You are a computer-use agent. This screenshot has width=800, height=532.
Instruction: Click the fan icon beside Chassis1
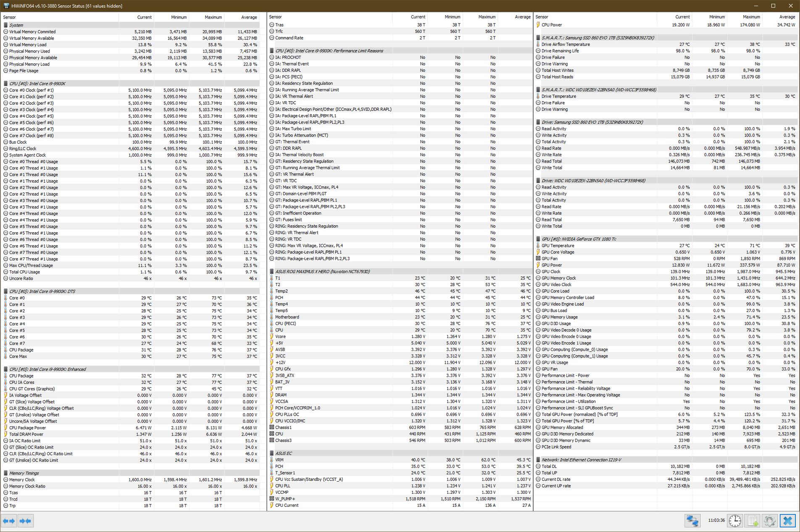click(271, 427)
